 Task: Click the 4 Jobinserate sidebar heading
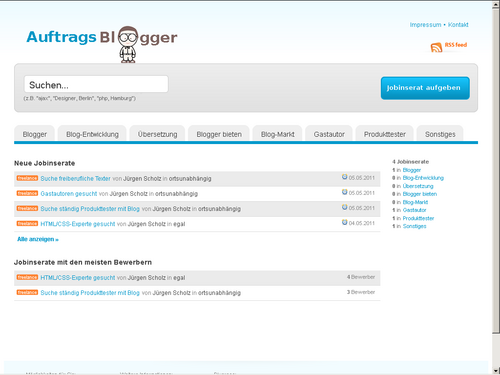point(411,162)
